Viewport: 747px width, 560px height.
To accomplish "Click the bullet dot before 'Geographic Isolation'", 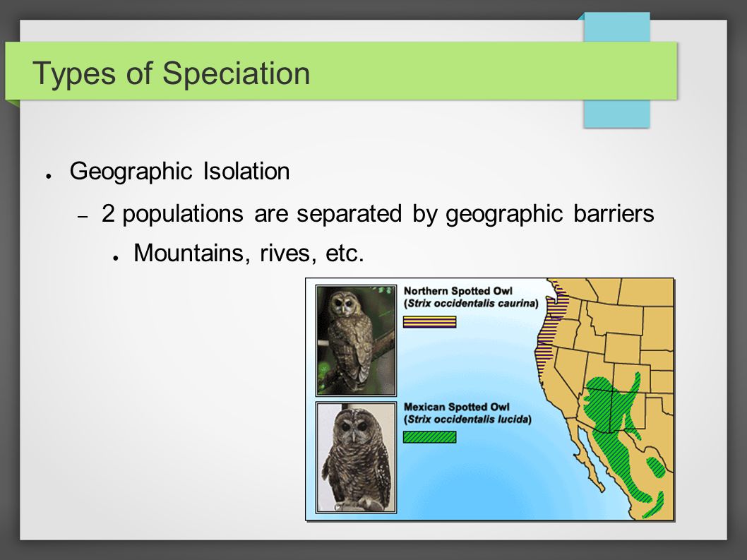I will 48,176.
